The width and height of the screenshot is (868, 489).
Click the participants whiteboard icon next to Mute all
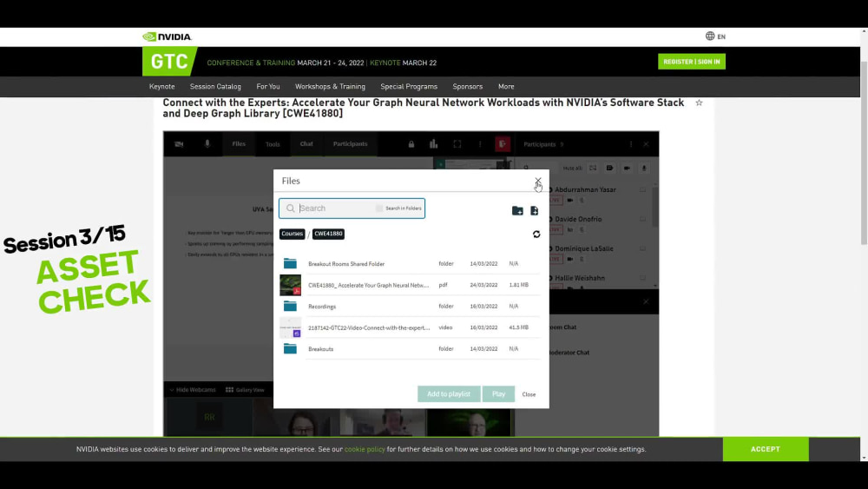tap(593, 168)
